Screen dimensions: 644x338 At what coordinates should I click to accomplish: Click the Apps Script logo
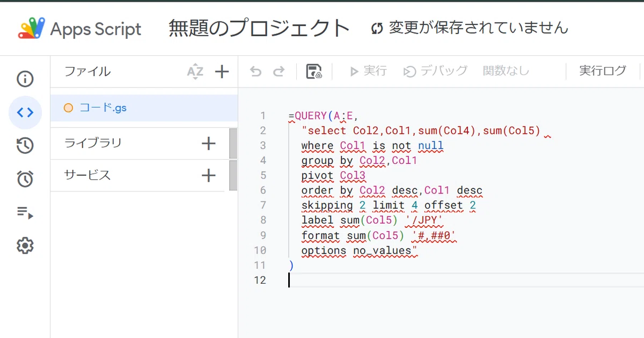click(x=80, y=28)
